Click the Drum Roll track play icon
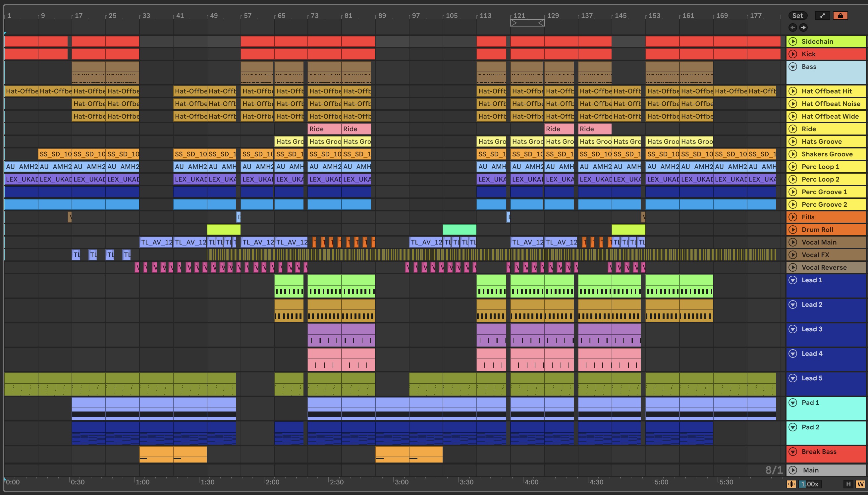This screenshot has width=868, height=495. (x=793, y=230)
